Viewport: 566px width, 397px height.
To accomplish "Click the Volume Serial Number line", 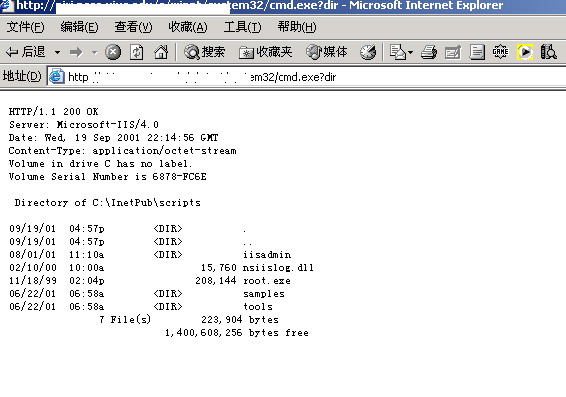I will (108, 176).
